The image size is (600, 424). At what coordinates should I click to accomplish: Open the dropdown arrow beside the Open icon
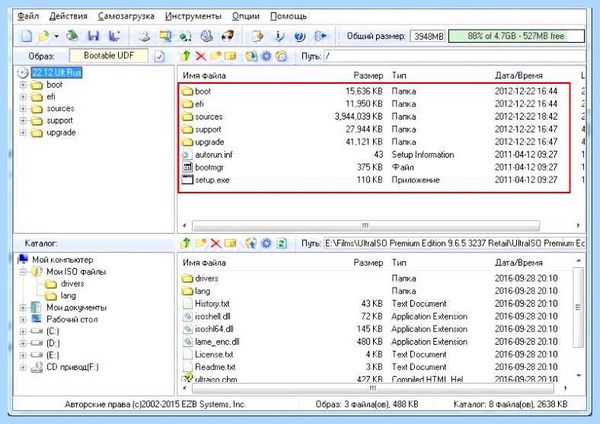click(x=56, y=36)
